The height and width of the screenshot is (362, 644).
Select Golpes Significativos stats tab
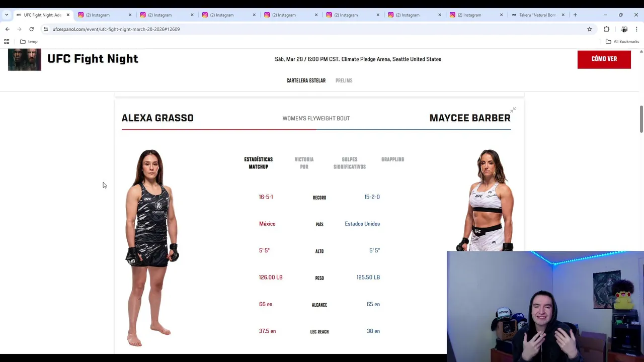tap(350, 163)
